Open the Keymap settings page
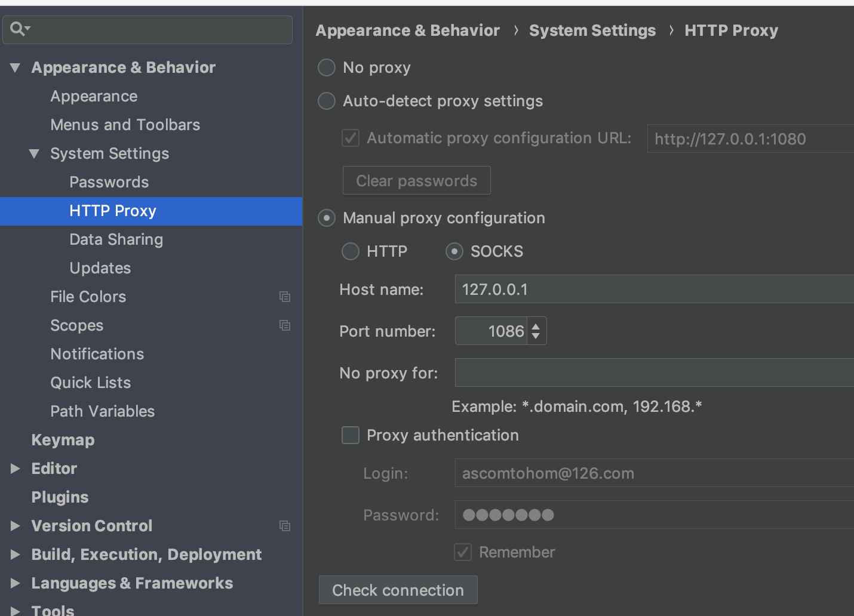The width and height of the screenshot is (854, 616). pyautogui.click(x=63, y=440)
